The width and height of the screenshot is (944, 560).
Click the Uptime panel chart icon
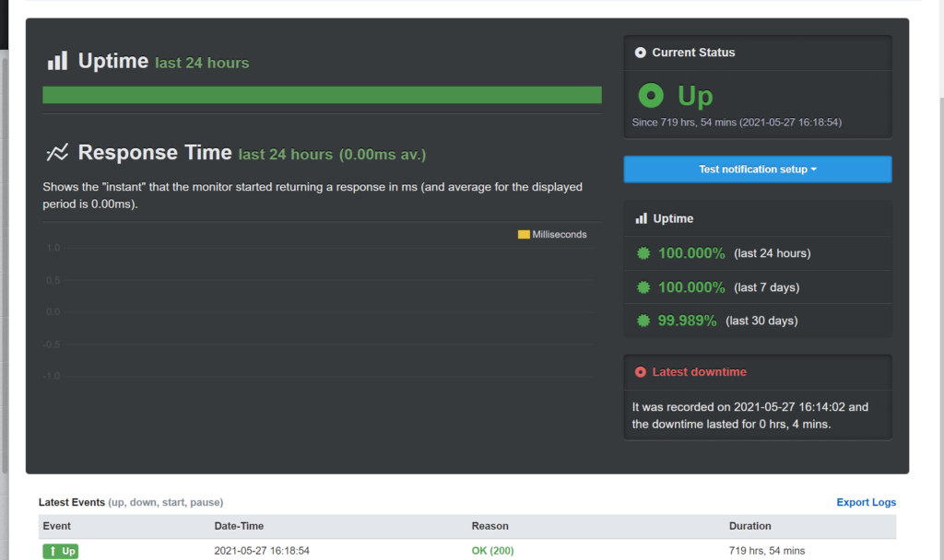point(640,217)
